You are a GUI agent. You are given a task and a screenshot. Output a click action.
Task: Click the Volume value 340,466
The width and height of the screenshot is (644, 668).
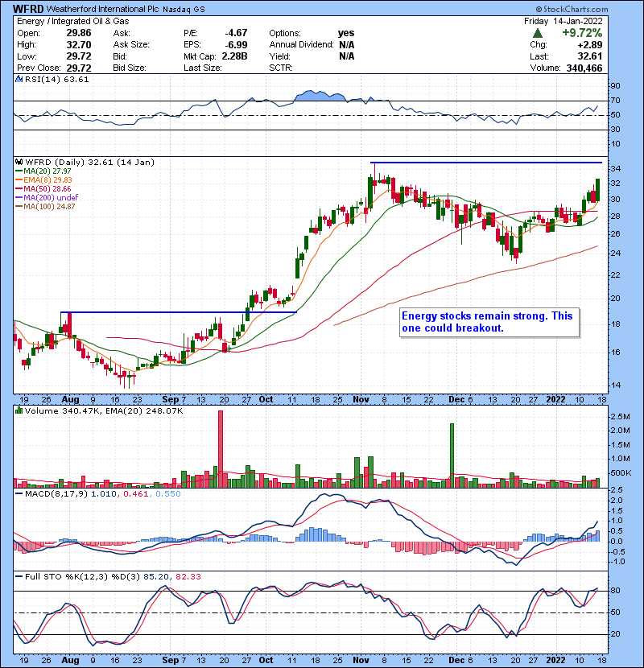584,68
